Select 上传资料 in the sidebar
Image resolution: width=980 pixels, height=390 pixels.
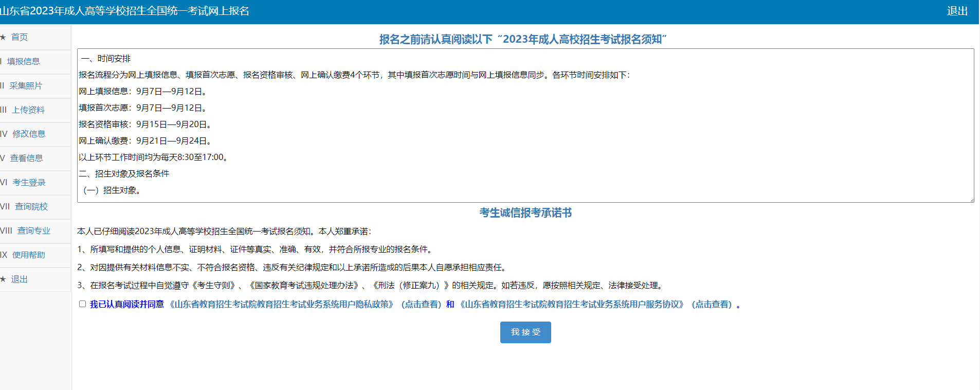[x=29, y=110]
